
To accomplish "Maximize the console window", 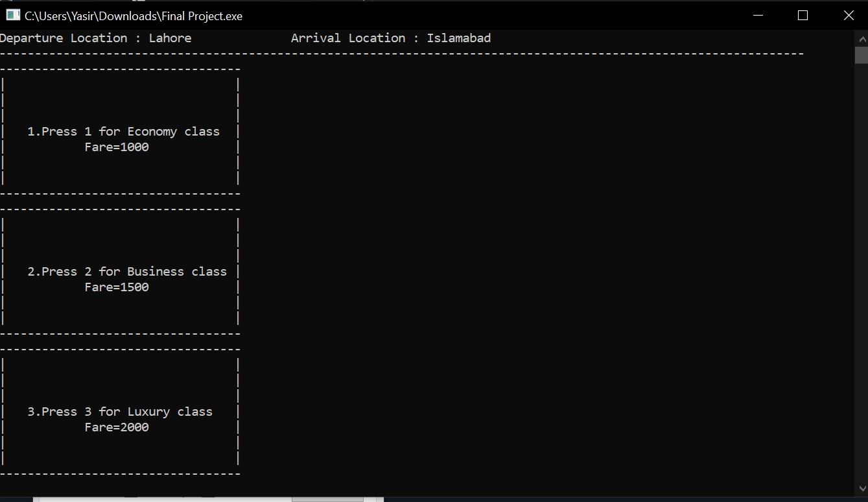I will click(803, 15).
